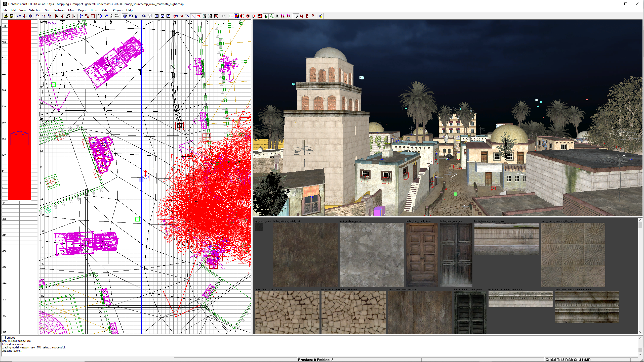Switch 2D view to Y axis
This screenshot has width=644, height=362.
pyautogui.click(x=163, y=16)
